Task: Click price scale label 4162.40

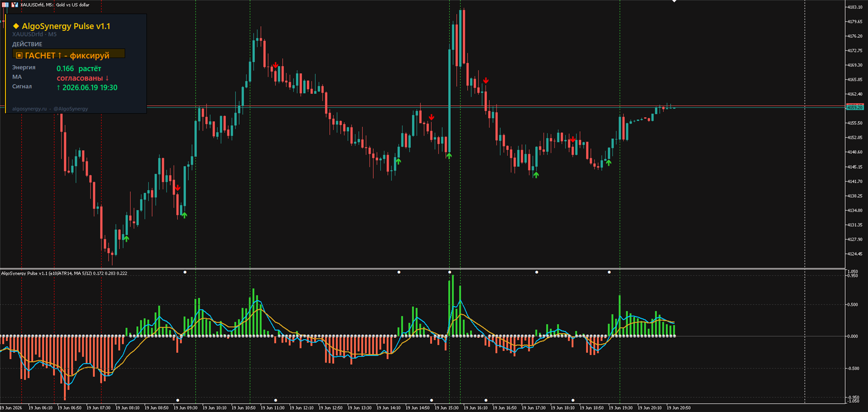Action: click(855, 94)
